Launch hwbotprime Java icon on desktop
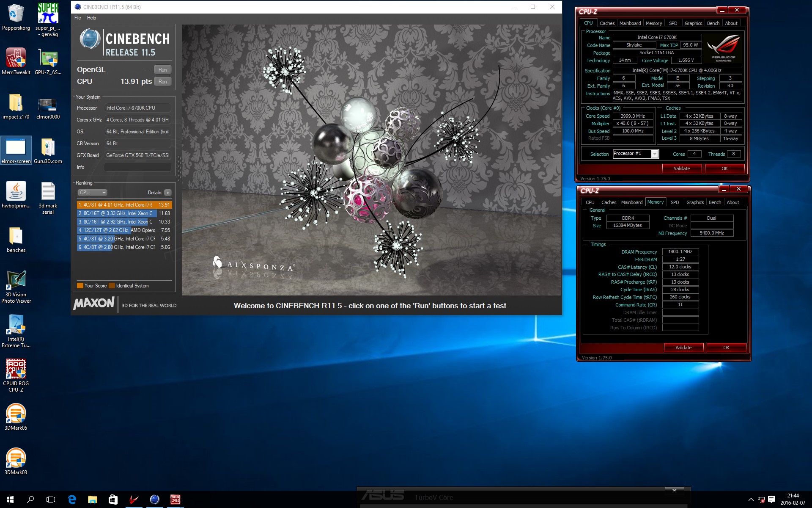Screen dimensions: 812x508 16,195
